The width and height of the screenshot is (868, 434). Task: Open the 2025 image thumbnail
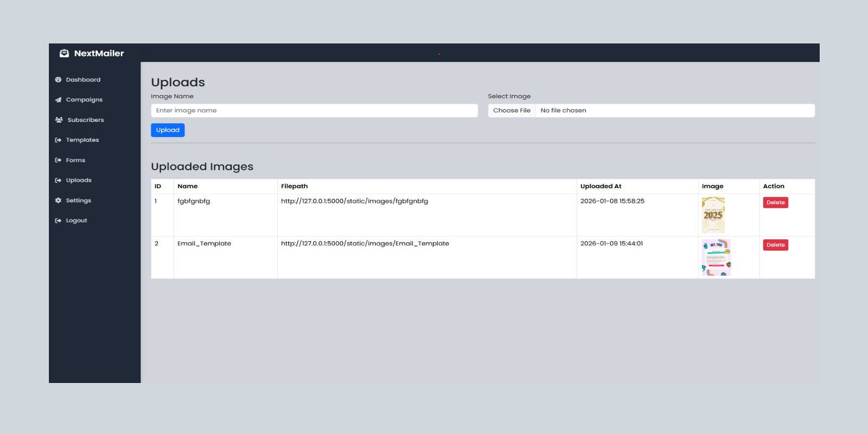[x=713, y=215]
